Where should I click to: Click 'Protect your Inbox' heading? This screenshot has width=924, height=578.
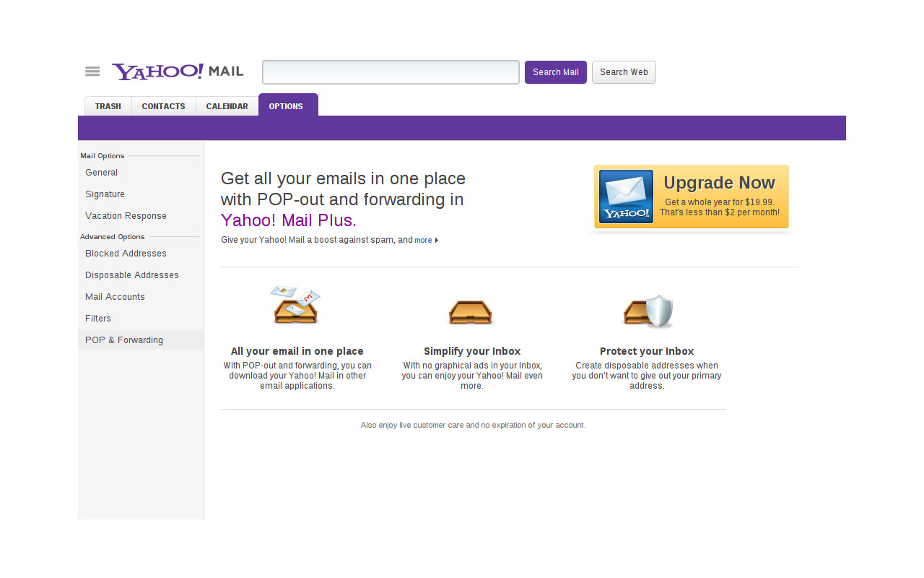647,351
